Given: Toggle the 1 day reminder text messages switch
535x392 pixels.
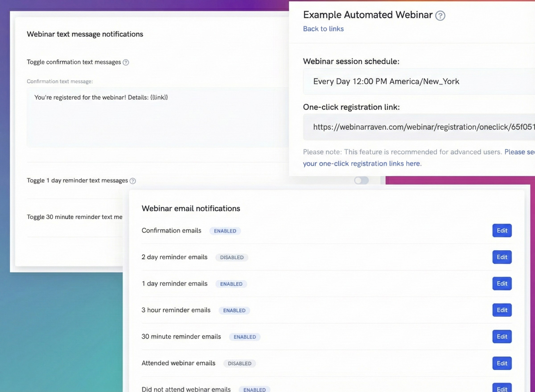Looking at the screenshot, I should [x=361, y=180].
